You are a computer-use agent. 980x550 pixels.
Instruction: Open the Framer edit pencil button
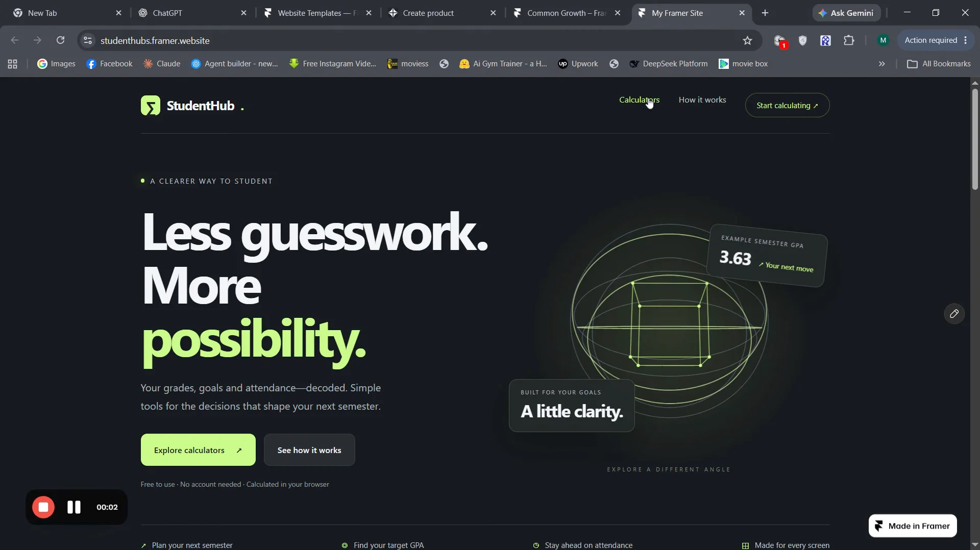pos(954,314)
